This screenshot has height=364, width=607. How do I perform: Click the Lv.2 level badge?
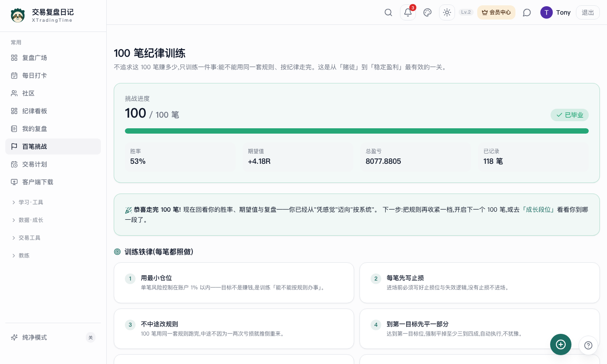coord(466,12)
